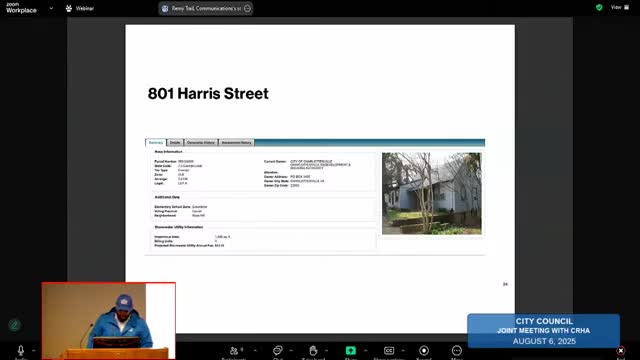Open the Chat panel
Screen dimensions: 640x360
(278, 351)
